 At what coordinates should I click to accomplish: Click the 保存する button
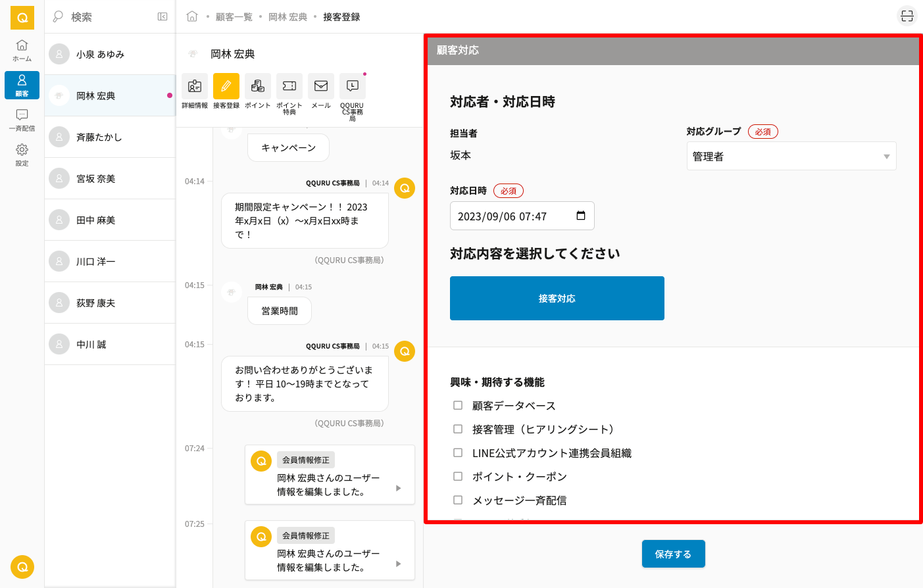673,554
